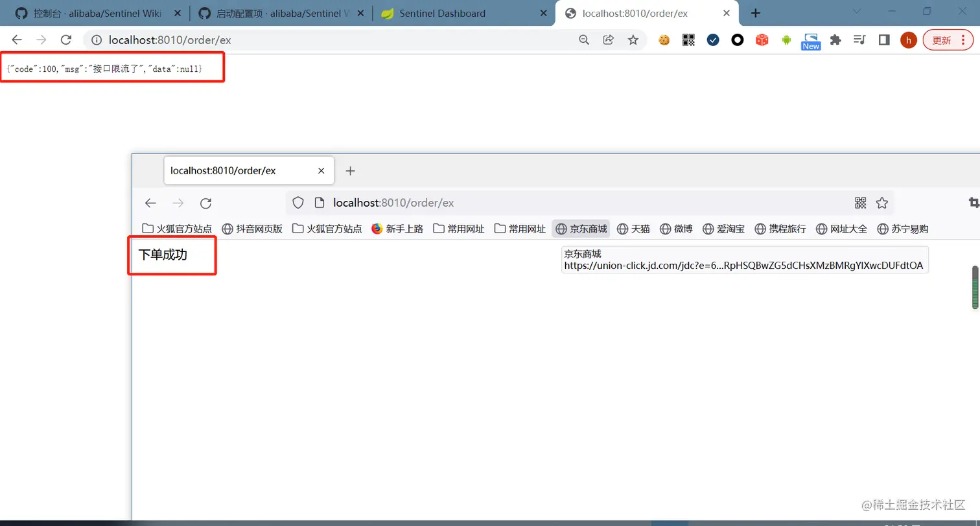The width and height of the screenshot is (980, 526).
Task: Close the Sentinel Dashboard tab
Action: pos(542,13)
